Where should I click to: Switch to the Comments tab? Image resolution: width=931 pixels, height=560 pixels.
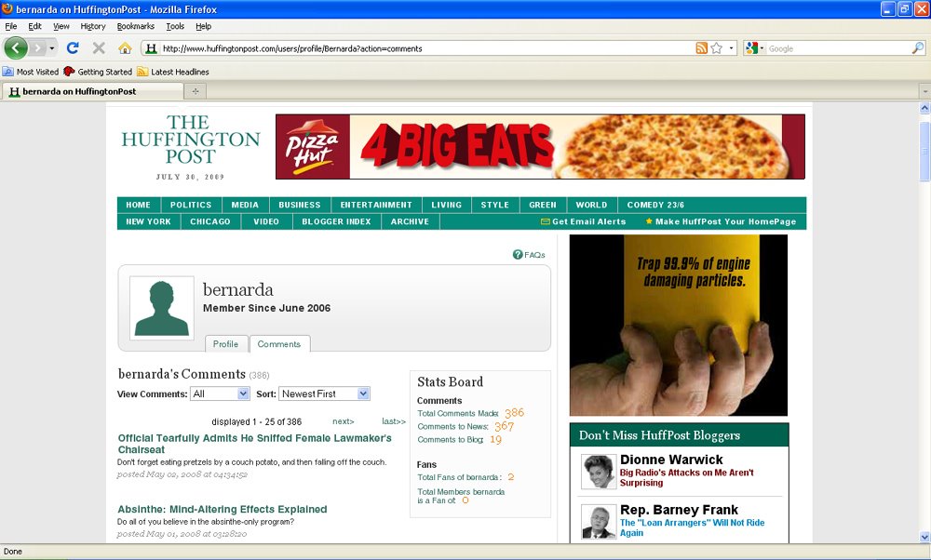click(x=279, y=344)
